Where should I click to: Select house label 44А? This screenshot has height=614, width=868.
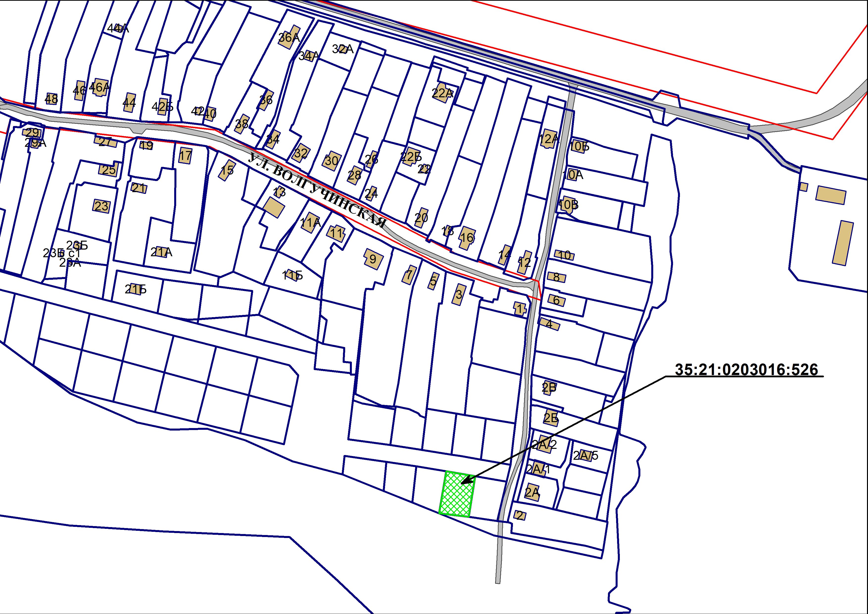[x=118, y=28]
